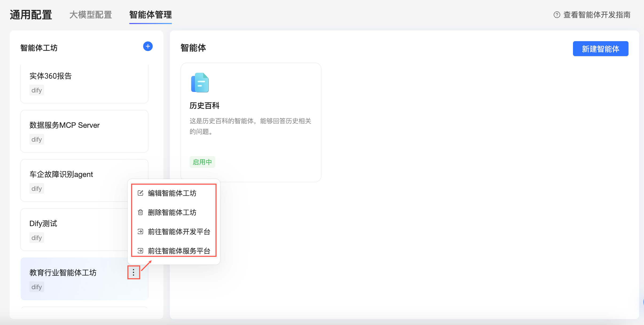The height and width of the screenshot is (325, 644).
Task: Click the 智能体工坊 panel heading
Action: click(39, 48)
